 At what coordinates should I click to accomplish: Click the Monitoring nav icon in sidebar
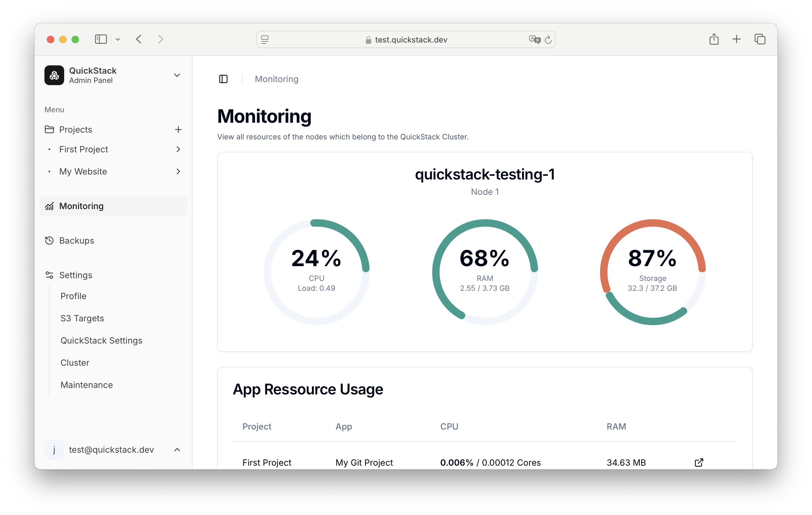coord(50,206)
